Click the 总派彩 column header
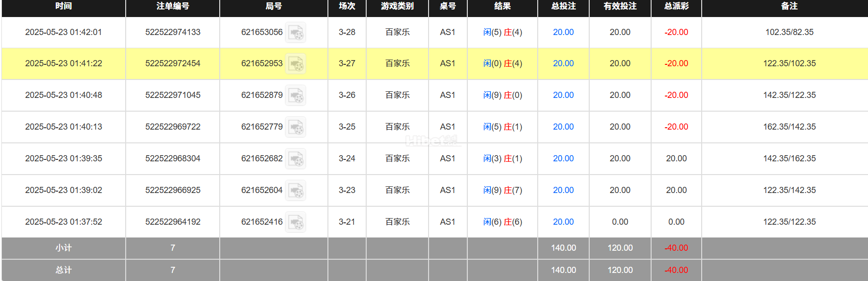868x281 pixels. click(x=676, y=6)
